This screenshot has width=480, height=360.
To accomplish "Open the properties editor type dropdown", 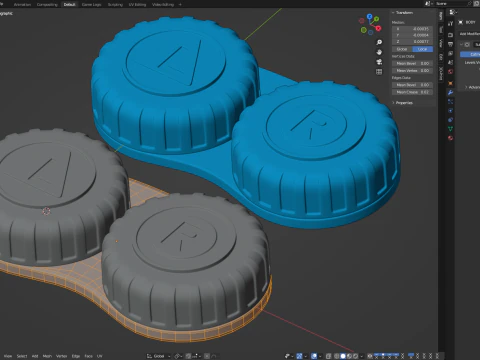I will (453, 12).
